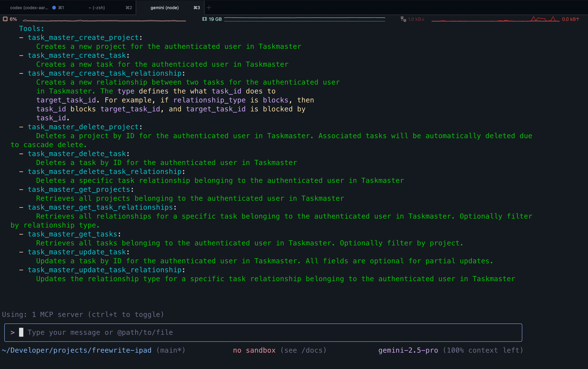Switch to the gemini (node) tab

[164, 7]
